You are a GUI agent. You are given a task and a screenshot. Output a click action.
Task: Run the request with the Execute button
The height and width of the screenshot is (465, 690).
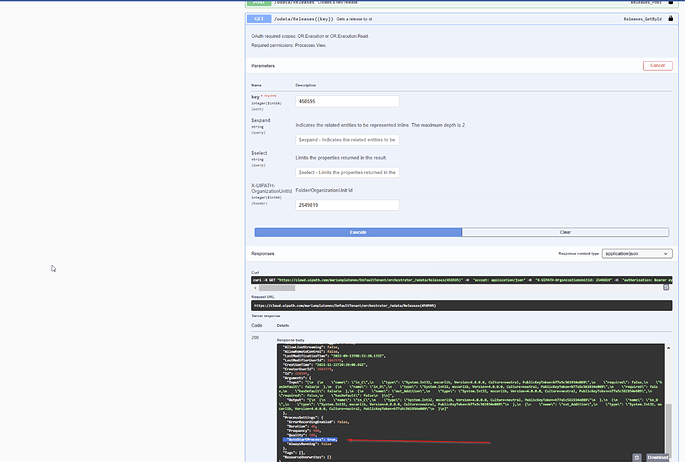coord(358,232)
